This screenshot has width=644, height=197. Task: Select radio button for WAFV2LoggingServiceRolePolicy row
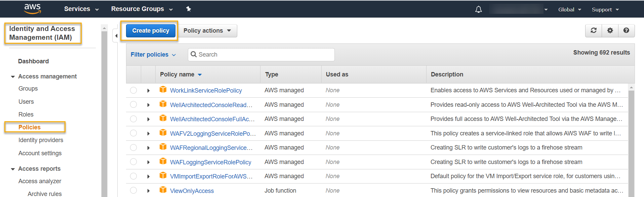pos(133,133)
